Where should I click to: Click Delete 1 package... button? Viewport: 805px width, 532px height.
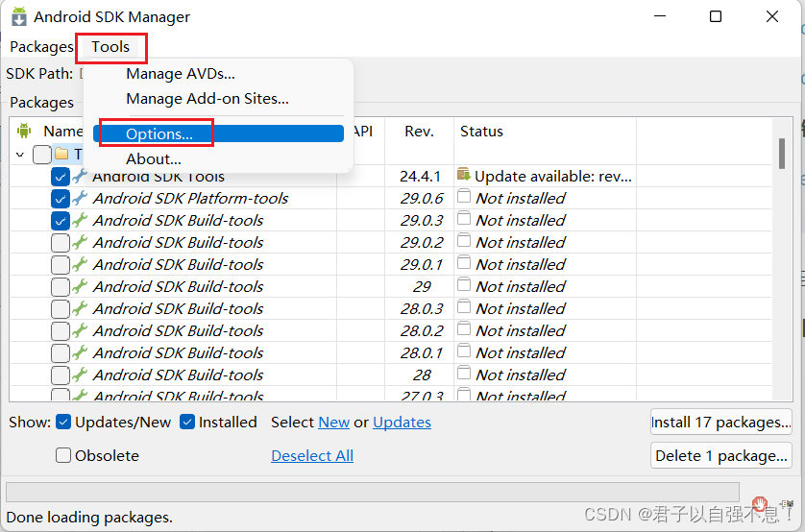click(720, 455)
